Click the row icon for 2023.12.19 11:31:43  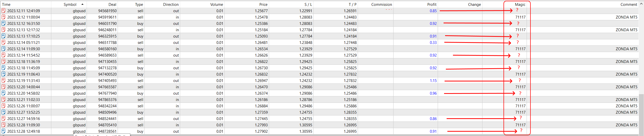tap(4, 80)
